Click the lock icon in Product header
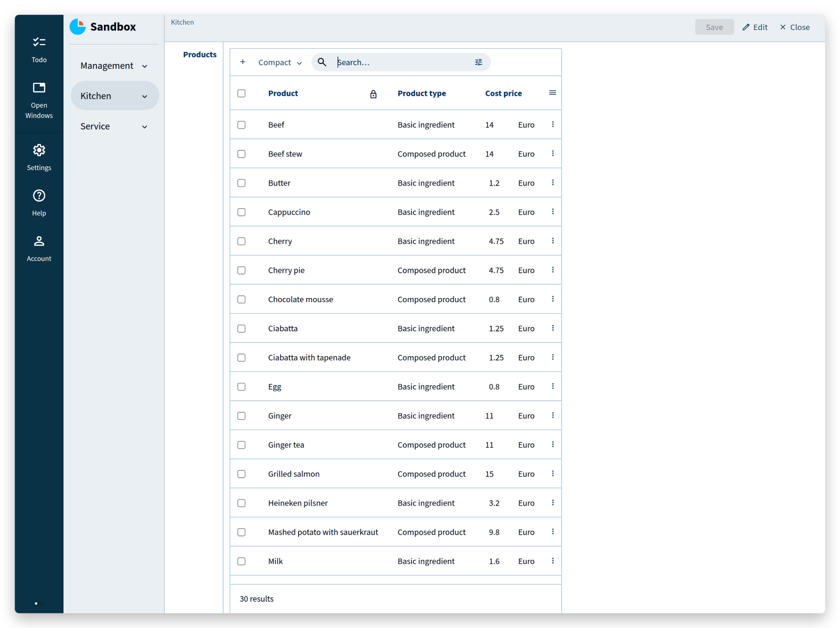The height and width of the screenshot is (628, 840). [373, 94]
